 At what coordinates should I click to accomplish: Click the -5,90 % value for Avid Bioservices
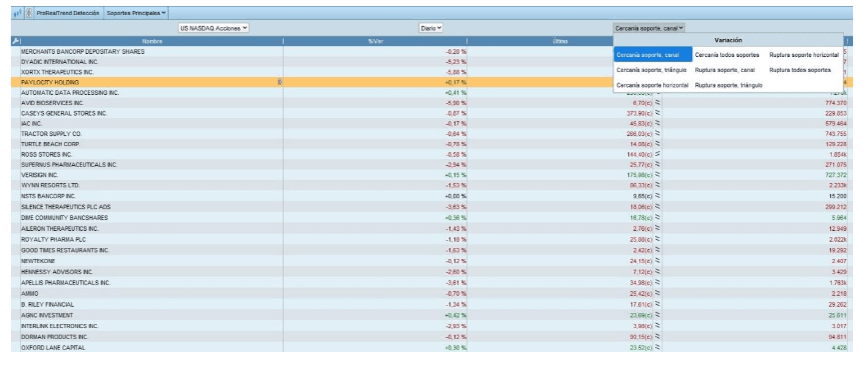coord(455,103)
